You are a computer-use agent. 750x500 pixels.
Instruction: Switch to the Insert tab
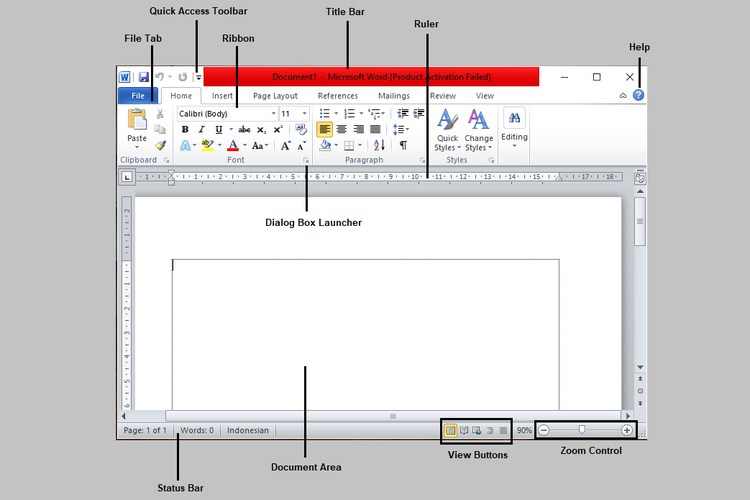click(222, 96)
